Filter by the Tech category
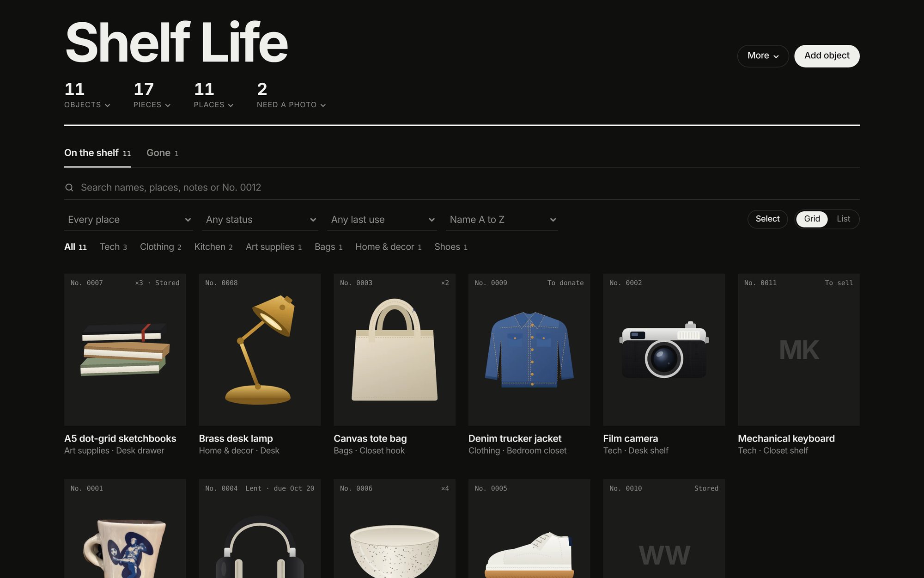Image resolution: width=924 pixels, height=578 pixels. (113, 247)
